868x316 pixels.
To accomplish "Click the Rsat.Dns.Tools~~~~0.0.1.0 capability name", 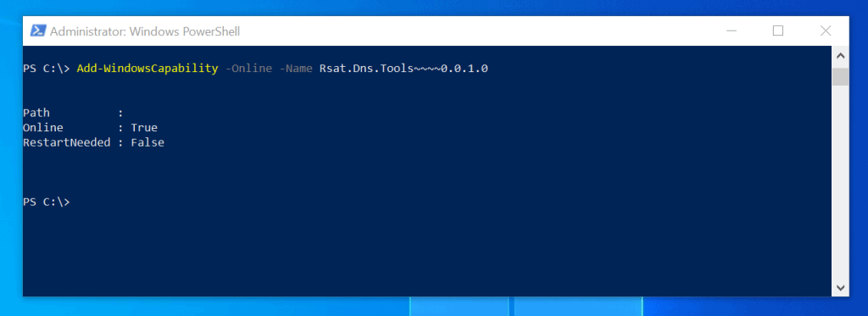I will tap(403, 69).
